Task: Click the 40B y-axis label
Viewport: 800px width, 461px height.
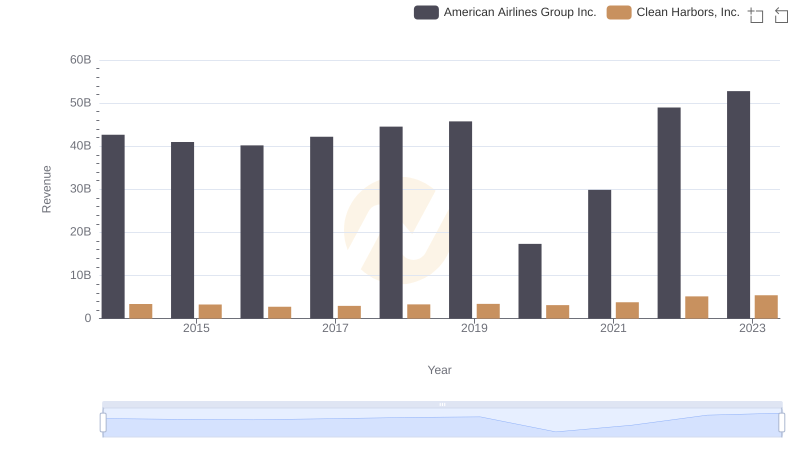Action: point(81,146)
